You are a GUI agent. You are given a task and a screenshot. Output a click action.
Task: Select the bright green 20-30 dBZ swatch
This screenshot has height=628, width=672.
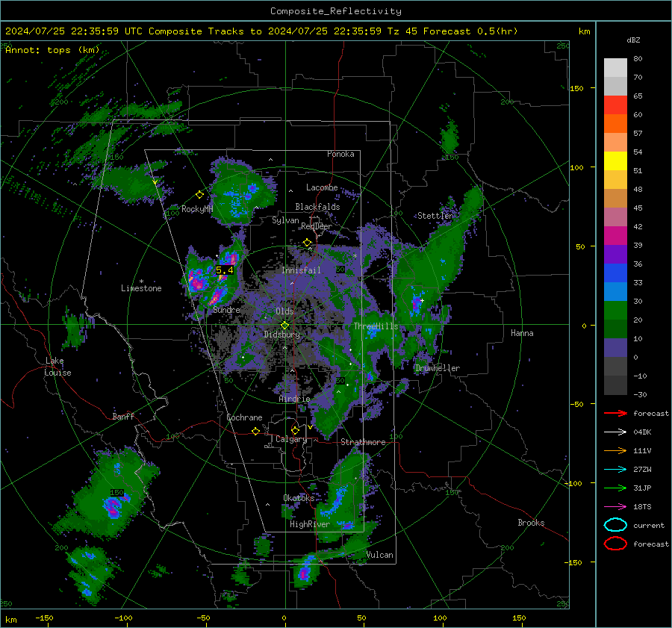[615, 311]
